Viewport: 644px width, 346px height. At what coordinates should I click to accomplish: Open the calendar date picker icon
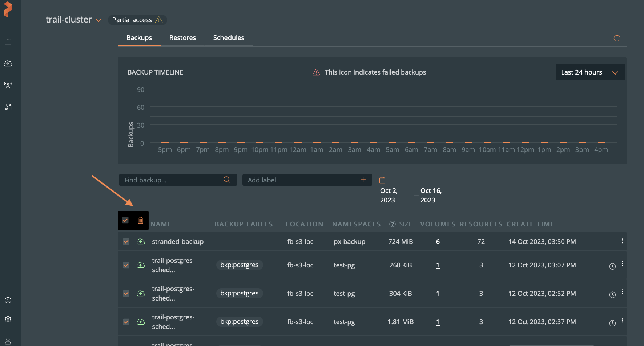(382, 180)
